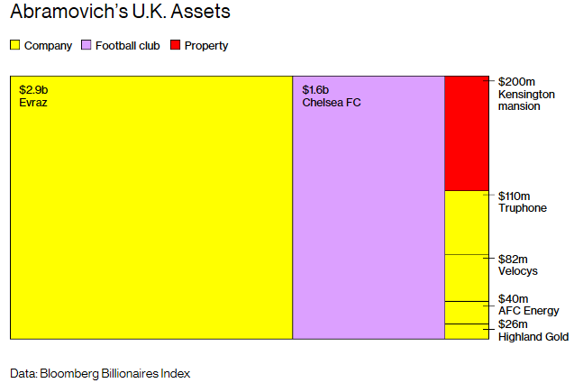Image resolution: width=583 pixels, height=392 pixels.
Task: Click the red Property legend swatch
Action: (x=175, y=46)
